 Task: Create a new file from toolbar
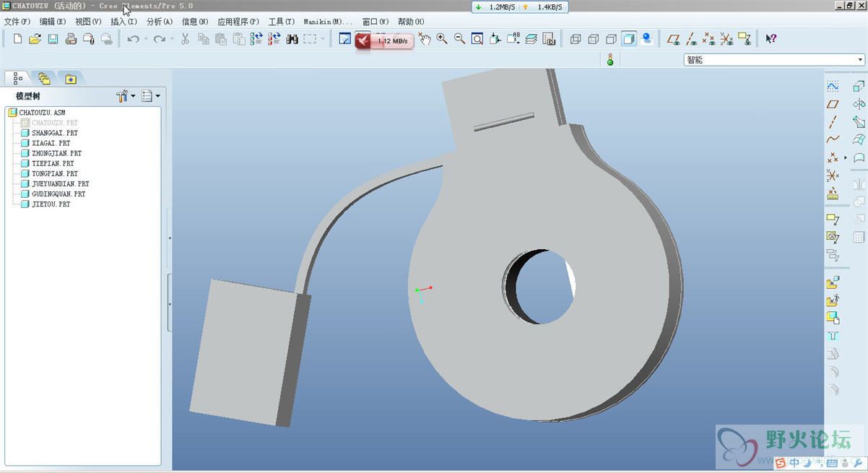[x=18, y=39]
